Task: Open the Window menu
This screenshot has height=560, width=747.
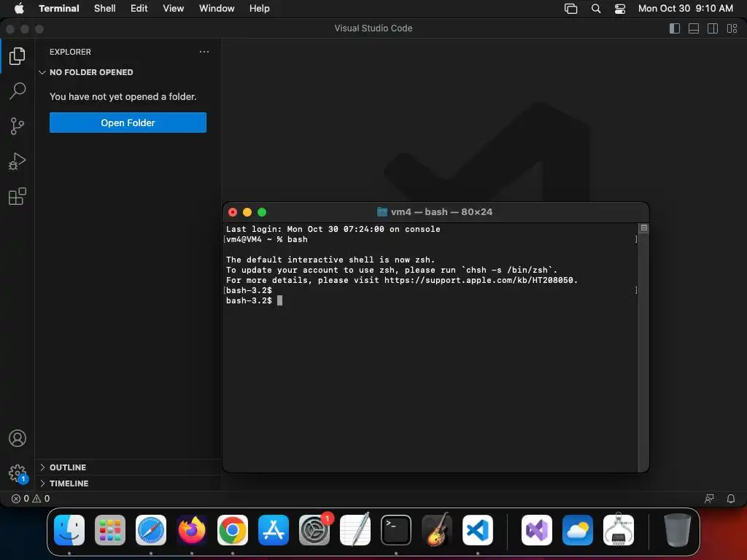Action: pos(217,8)
